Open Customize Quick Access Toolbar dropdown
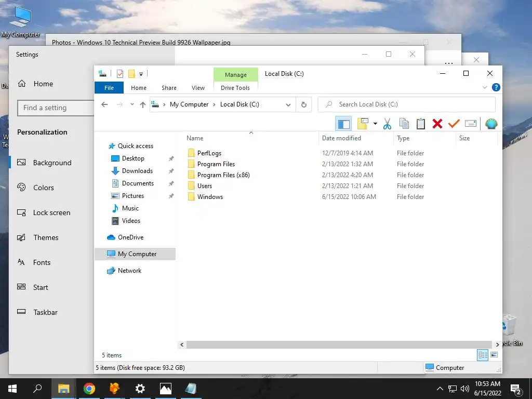The width and height of the screenshot is (532, 399). pyautogui.click(x=141, y=74)
